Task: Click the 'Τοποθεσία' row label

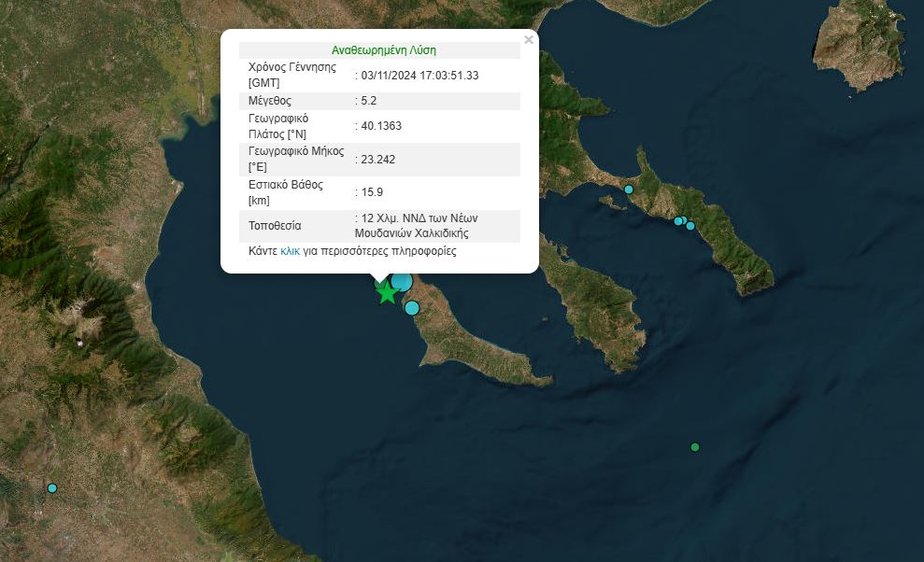Action: [275, 226]
